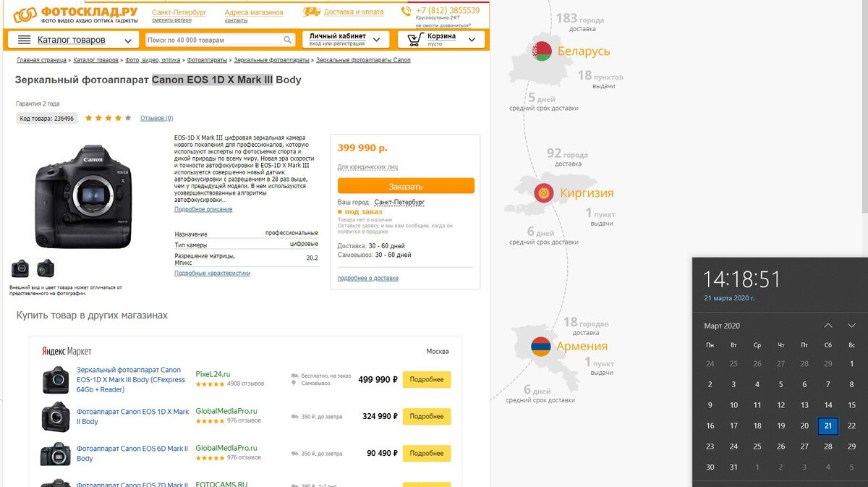Open Доставка и оплата link
This screenshot has height=487, width=868.
tap(354, 12)
